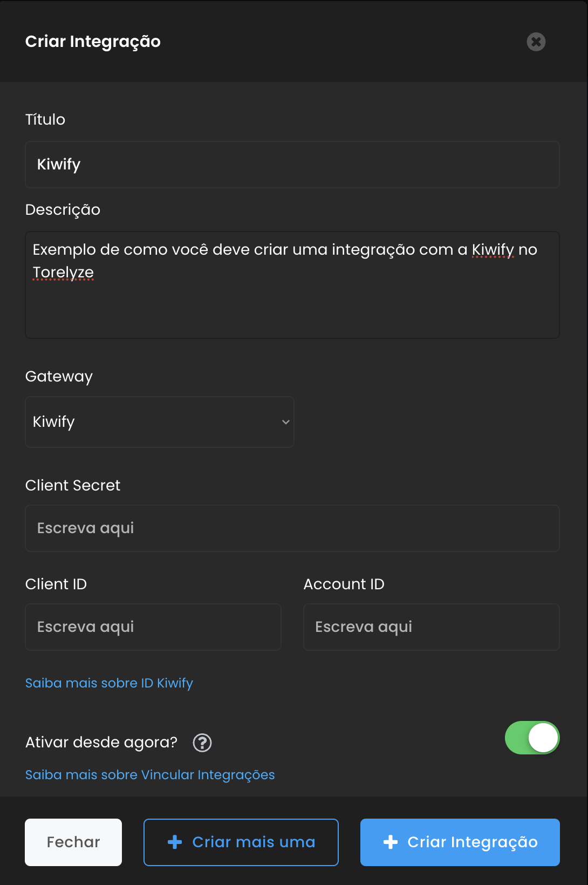
Task: Click the plus icon on the blue Criar Integração button
Action: tap(391, 842)
